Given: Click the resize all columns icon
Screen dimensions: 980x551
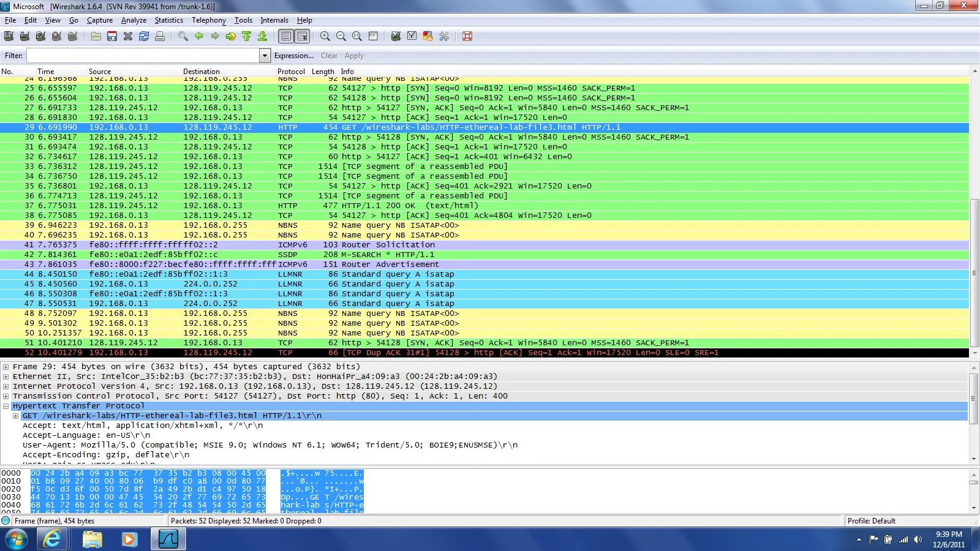Looking at the screenshot, I should click(x=373, y=36).
